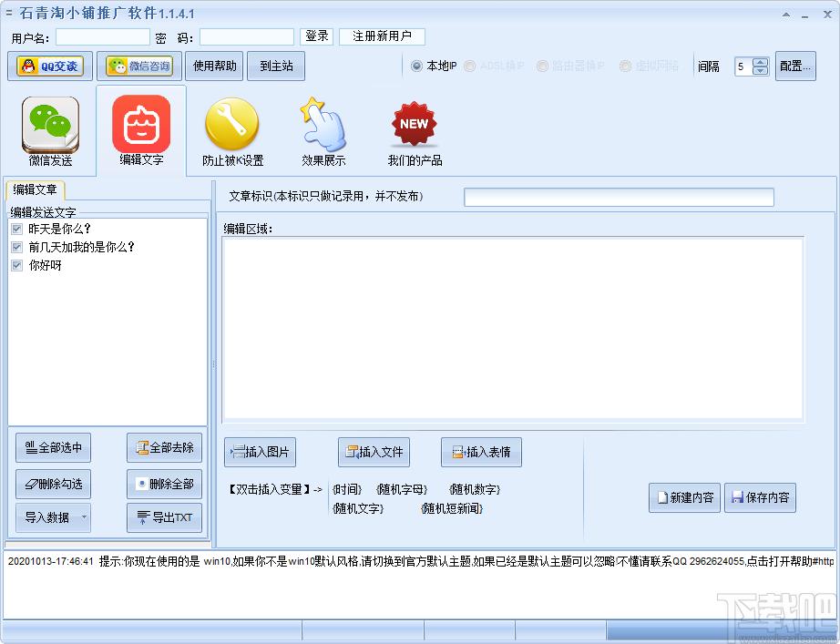Switch to the 编辑文章 tab
The image size is (840, 644).
[35, 189]
